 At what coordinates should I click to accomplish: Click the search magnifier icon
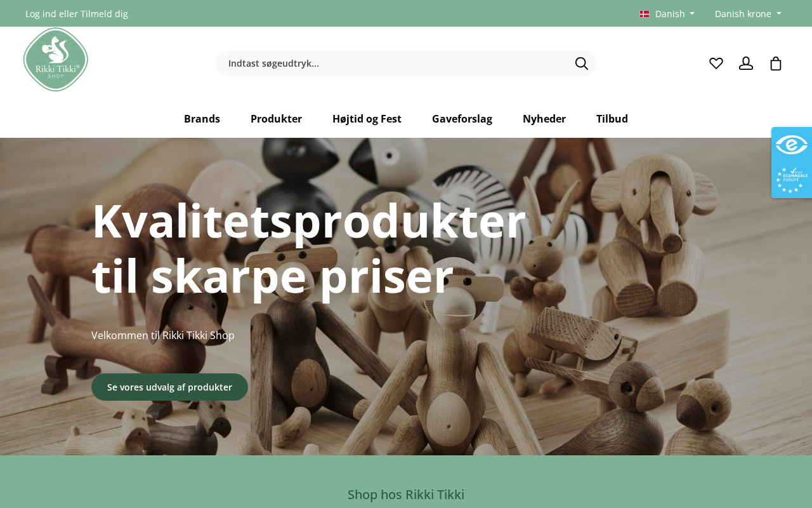coord(582,63)
